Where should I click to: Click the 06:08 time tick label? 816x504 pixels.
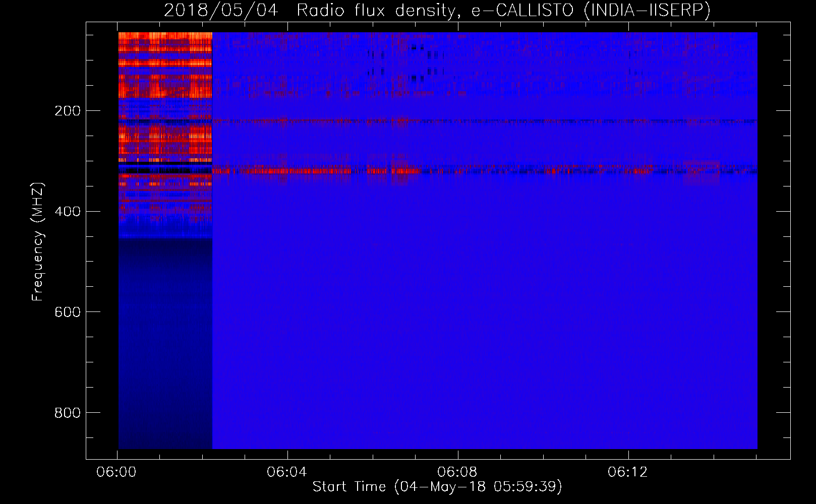click(x=457, y=472)
